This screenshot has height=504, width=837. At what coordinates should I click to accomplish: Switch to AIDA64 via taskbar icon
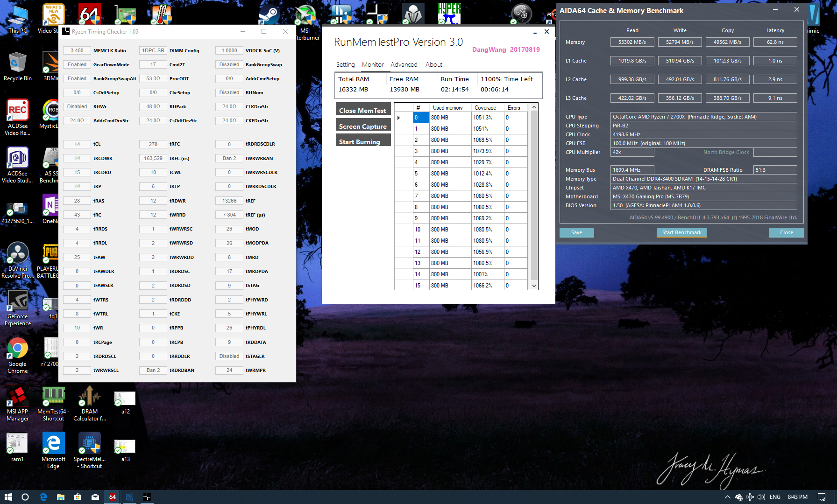pyautogui.click(x=113, y=497)
